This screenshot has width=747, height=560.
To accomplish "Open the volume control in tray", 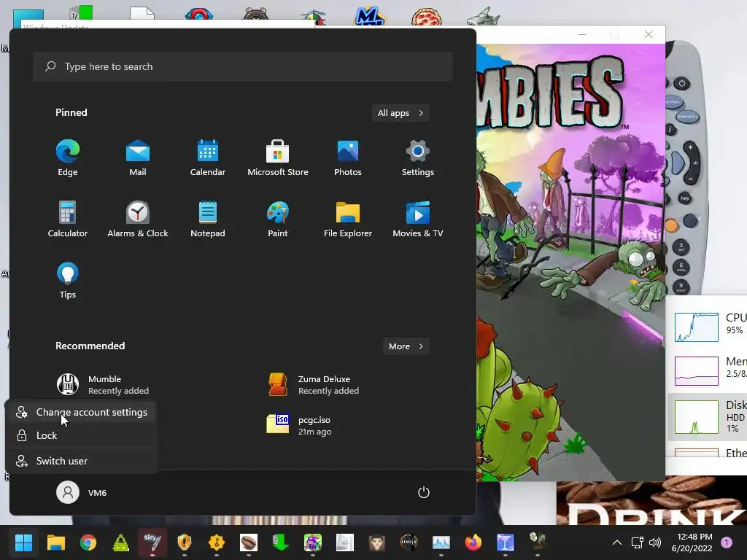I will click(x=655, y=542).
